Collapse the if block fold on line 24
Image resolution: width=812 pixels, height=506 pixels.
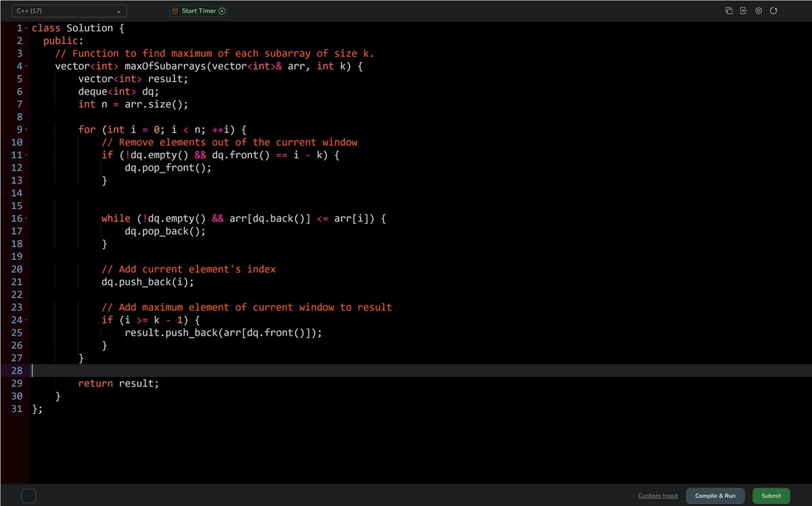pyautogui.click(x=26, y=320)
